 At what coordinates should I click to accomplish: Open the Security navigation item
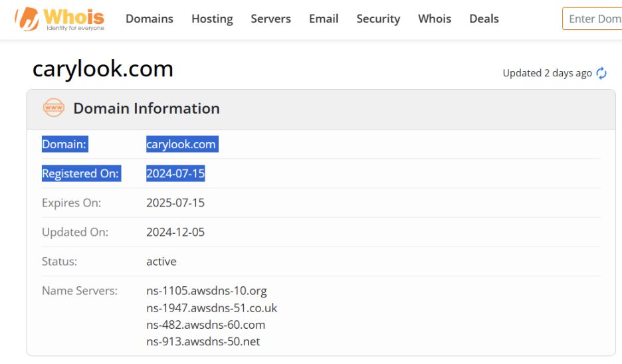coord(378,19)
